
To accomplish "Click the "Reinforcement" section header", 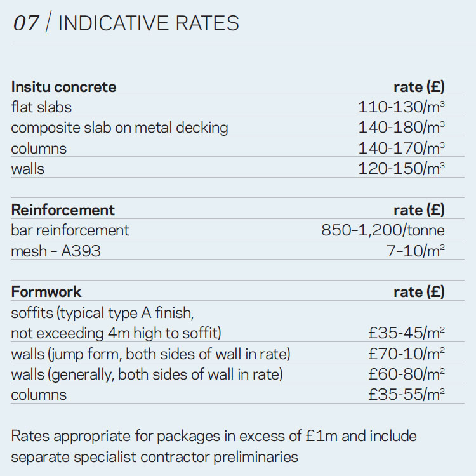I will 63,210.
